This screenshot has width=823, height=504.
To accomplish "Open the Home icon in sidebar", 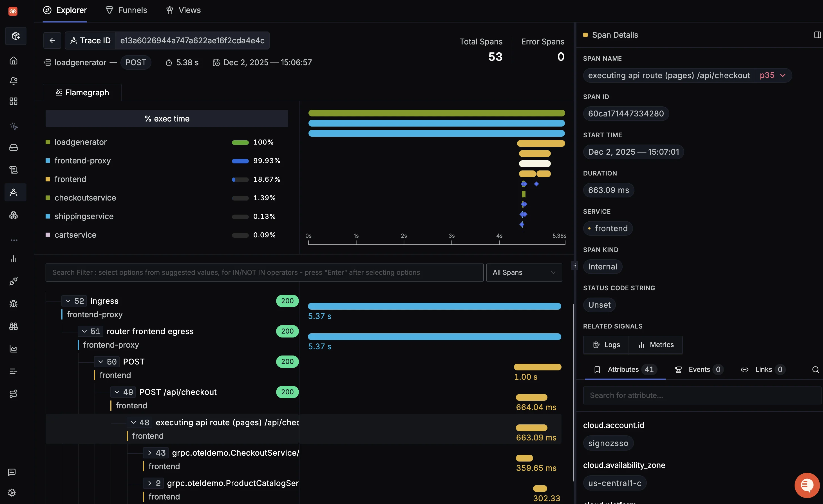I will (x=13, y=60).
